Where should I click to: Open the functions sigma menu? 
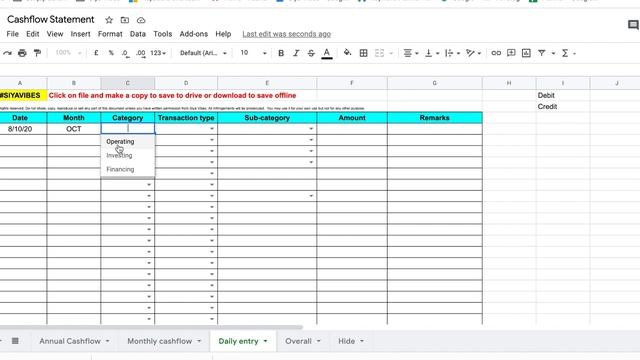click(x=568, y=53)
